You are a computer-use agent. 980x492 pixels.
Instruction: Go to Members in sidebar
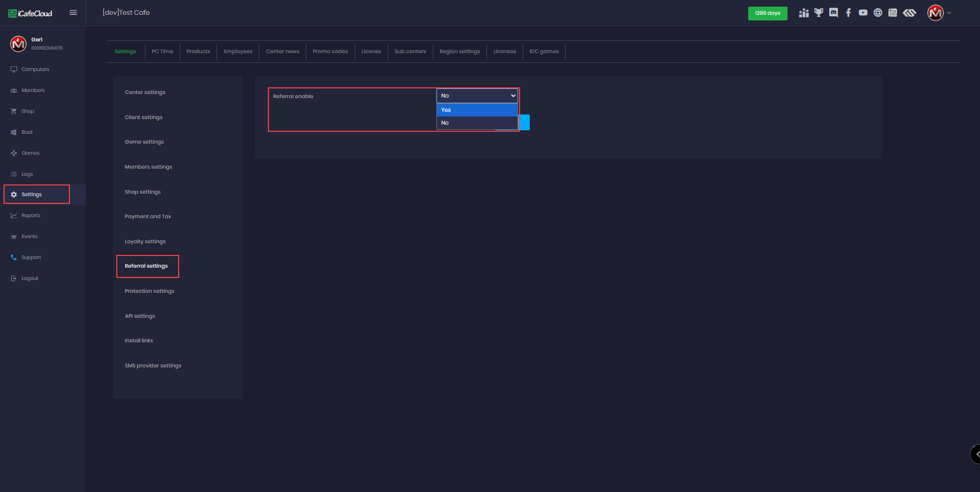tap(33, 90)
